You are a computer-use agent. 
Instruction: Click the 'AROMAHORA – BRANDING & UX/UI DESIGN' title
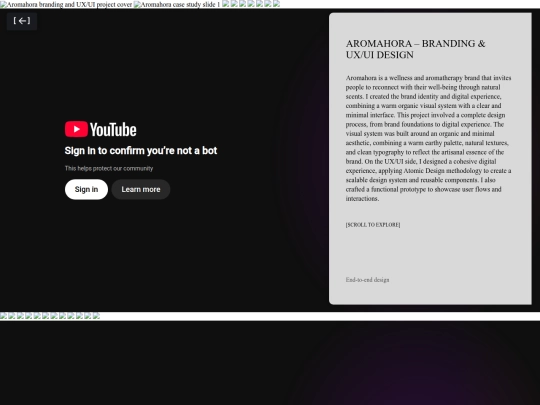[416, 49]
